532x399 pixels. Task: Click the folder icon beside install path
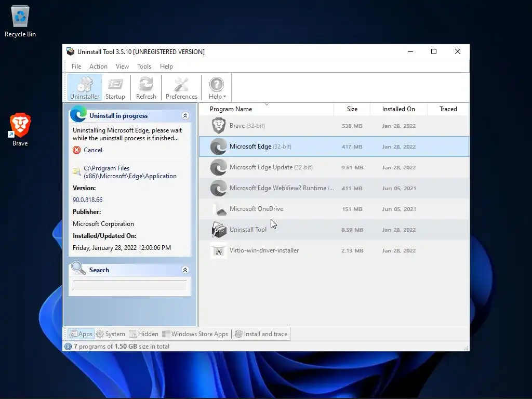(77, 171)
